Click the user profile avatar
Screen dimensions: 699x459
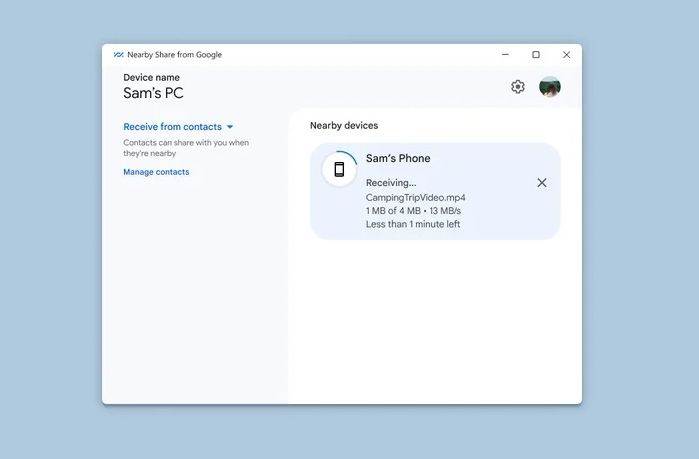550,87
